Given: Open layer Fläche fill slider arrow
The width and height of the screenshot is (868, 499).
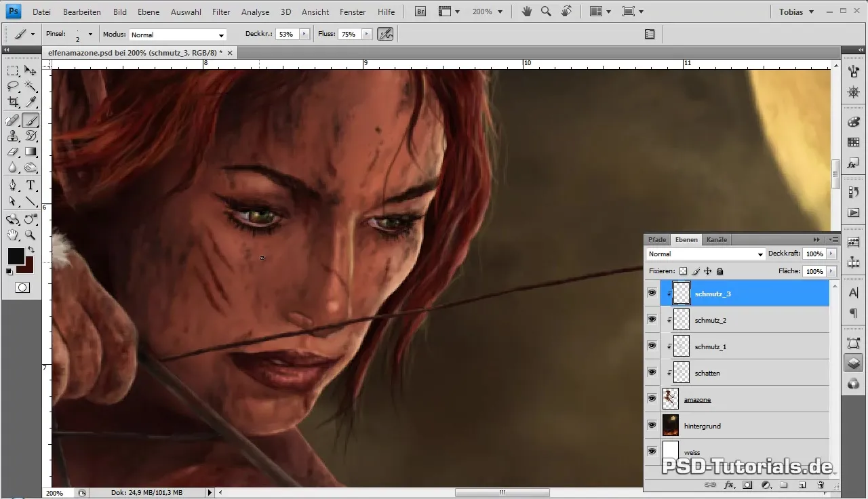Looking at the screenshot, I should click(x=831, y=271).
